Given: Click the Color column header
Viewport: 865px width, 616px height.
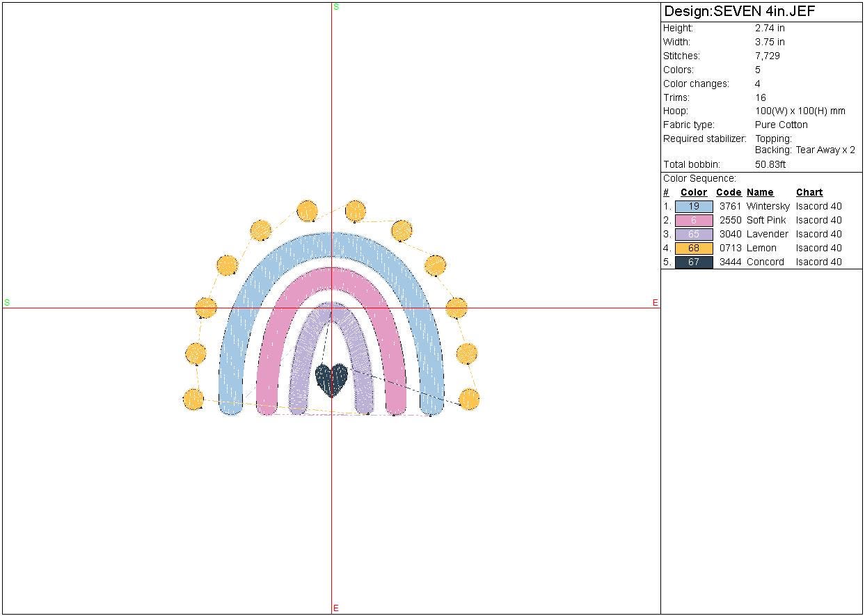Looking at the screenshot, I should 694,193.
